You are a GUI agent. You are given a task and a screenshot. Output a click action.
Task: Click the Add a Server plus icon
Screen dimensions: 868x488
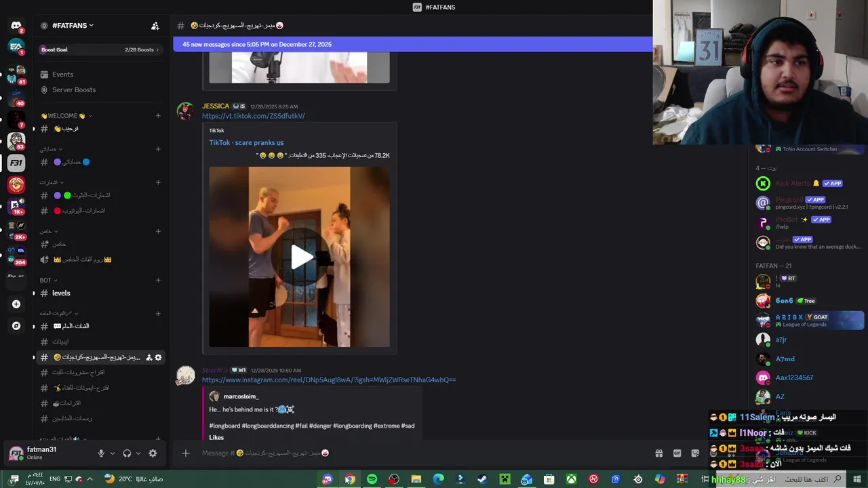point(16,304)
